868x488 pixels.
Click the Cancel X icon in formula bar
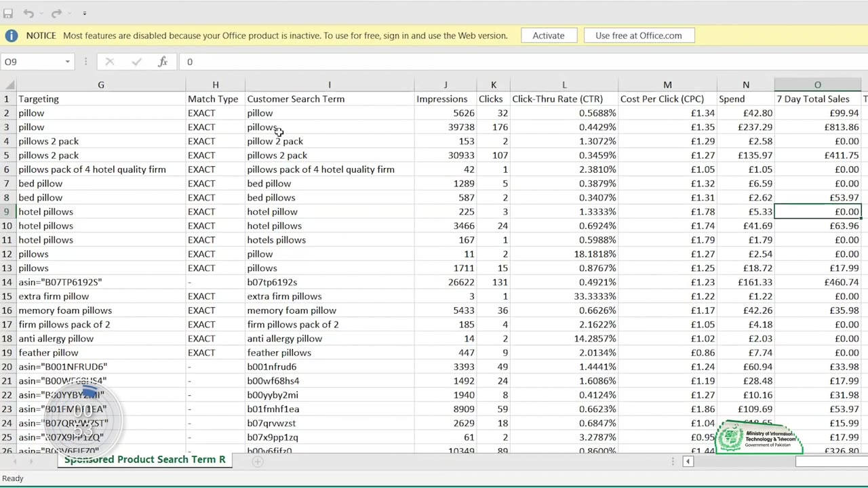[x=109, y=62]
